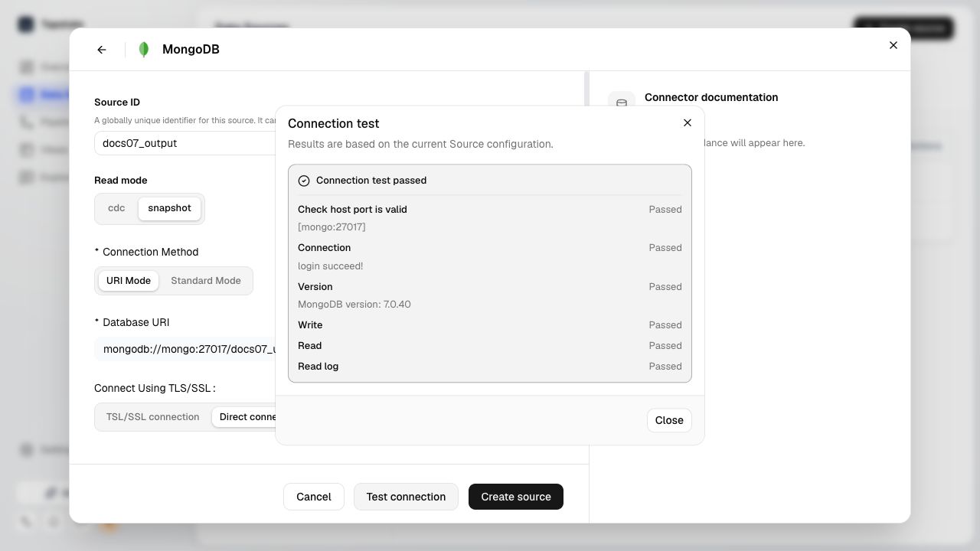The height and width of the screenshot is (551, 980).
Task: Click the MongoDB leaf logo icon
Action: [x=144, y=50]
